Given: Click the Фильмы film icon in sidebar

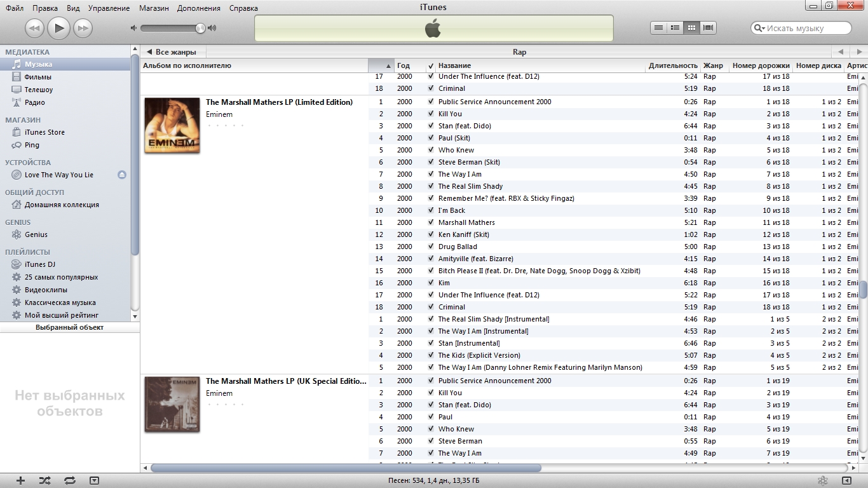Looking at the screenshot, I should coord(17,77).
